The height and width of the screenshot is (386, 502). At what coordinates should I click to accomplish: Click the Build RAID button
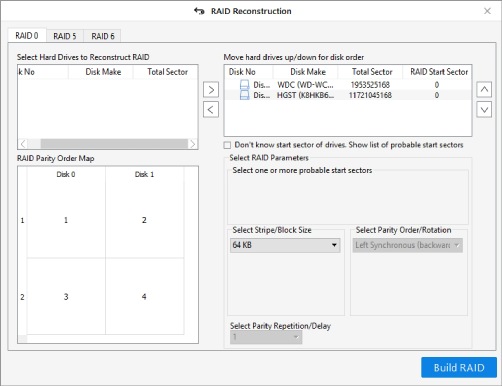click(459, 368)
